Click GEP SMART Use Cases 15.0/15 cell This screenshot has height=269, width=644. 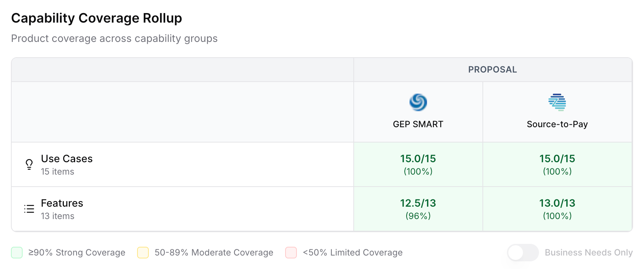point(418,164)
